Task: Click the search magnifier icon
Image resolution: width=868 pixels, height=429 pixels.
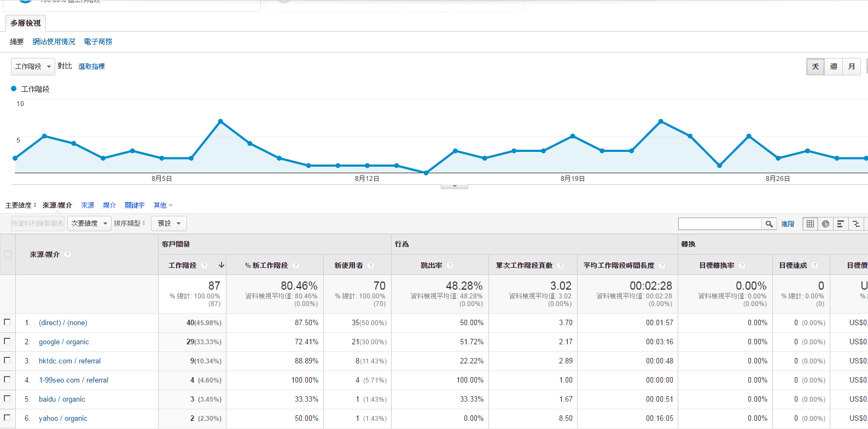Action: point(769,224)
